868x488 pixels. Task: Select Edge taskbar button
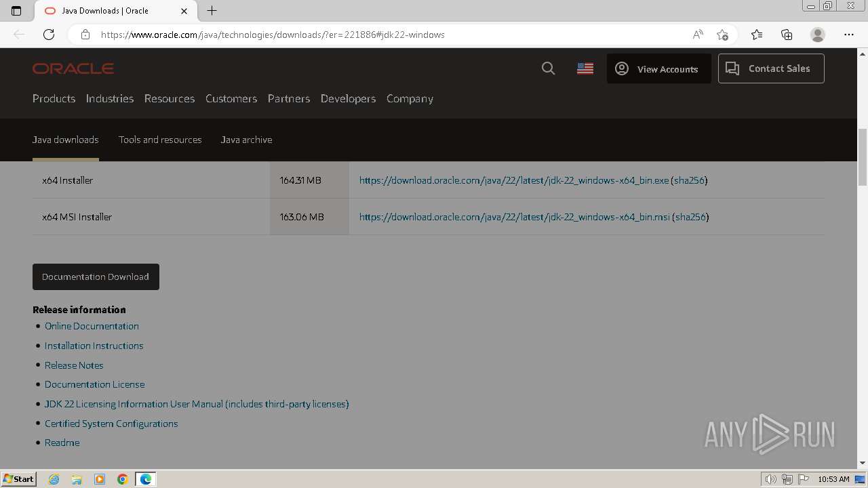[x=146, y=479]
